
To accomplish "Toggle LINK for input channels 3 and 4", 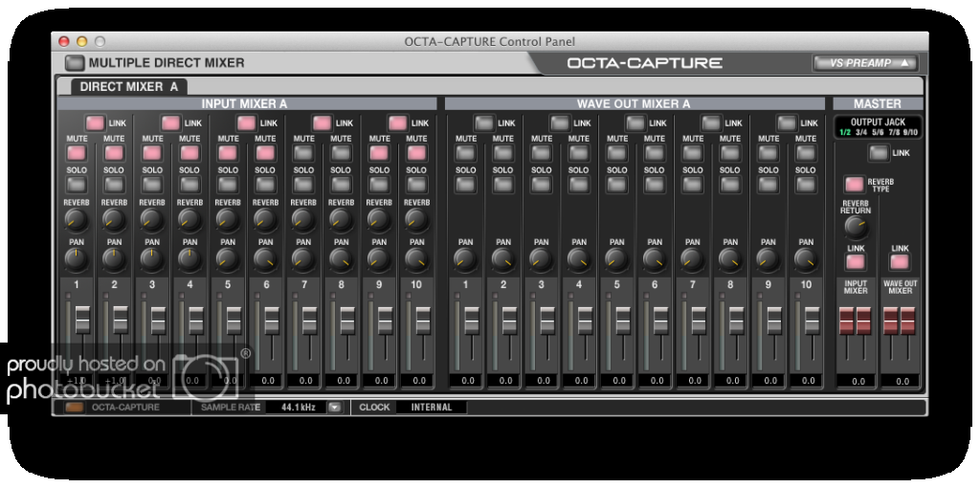I will (171, 123).
